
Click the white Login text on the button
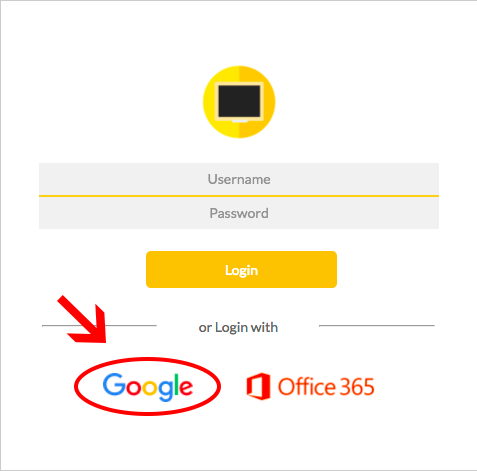pos(241,270)
